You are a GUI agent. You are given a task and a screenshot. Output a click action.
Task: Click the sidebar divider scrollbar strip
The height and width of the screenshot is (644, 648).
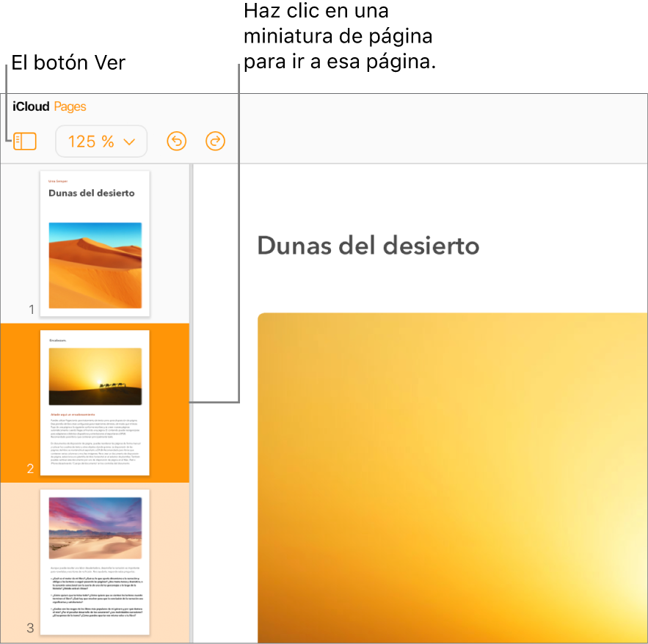point(192,403)
